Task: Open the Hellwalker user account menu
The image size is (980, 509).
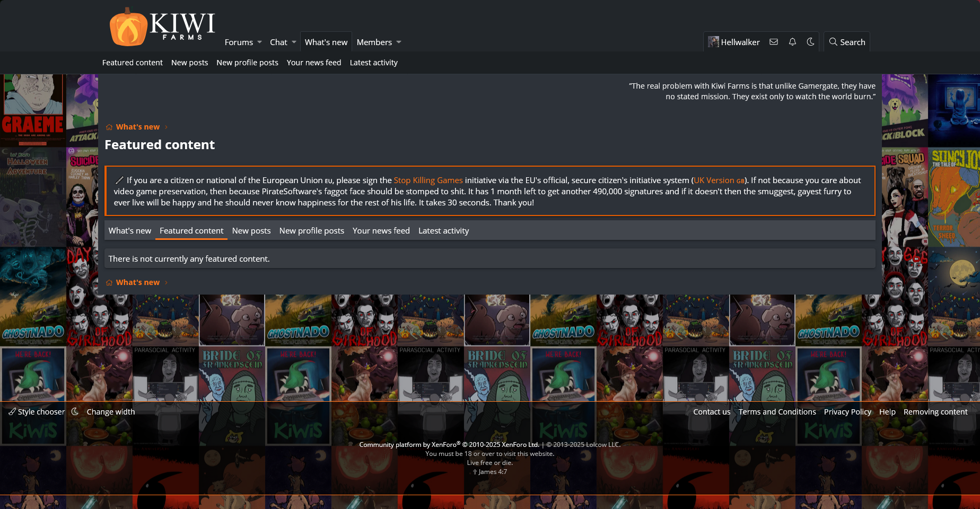Action: click(734, 42)
